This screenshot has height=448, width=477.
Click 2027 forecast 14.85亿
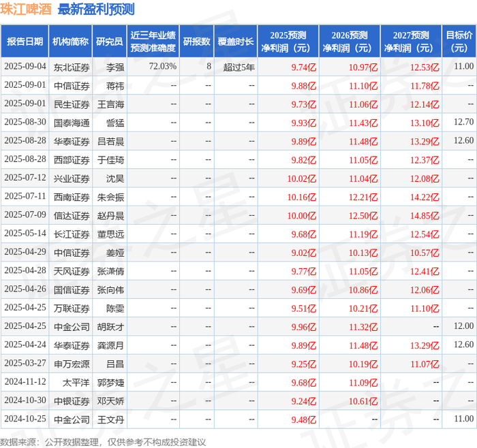click(x=425, y=216)
